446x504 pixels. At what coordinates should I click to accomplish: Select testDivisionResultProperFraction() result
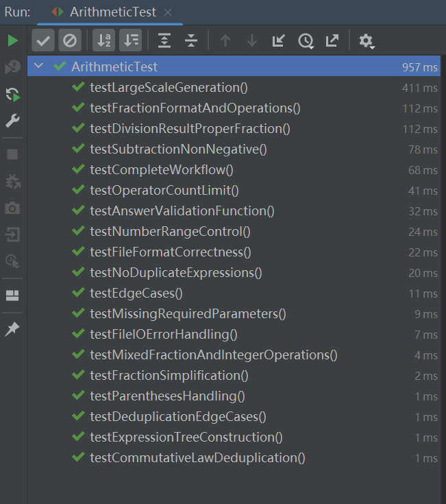pyautogui.click(x=234, y=129)
